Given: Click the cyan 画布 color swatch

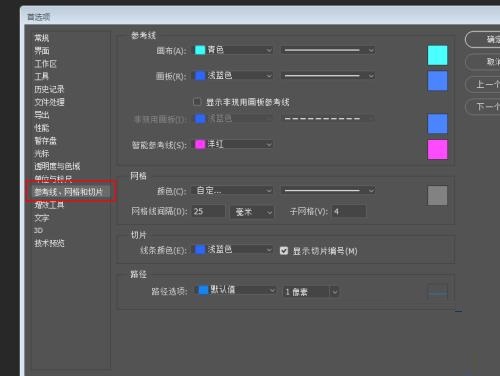Looking at the screenshot, I should click(x=437, y=55).
